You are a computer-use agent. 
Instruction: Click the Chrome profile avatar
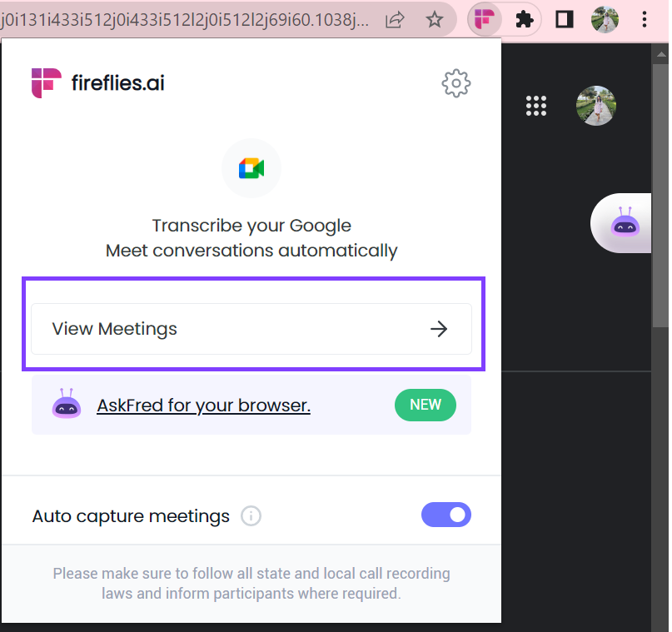point(605,19)
